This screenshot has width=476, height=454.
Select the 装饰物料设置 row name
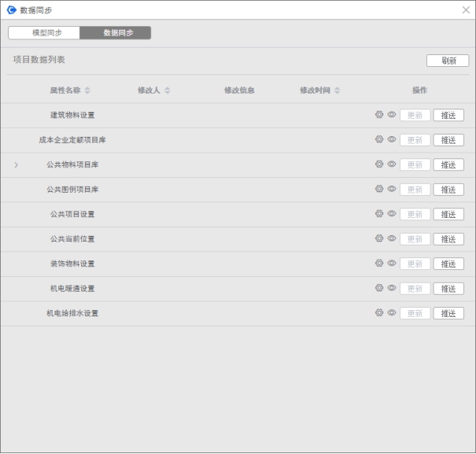coord(72,264)
